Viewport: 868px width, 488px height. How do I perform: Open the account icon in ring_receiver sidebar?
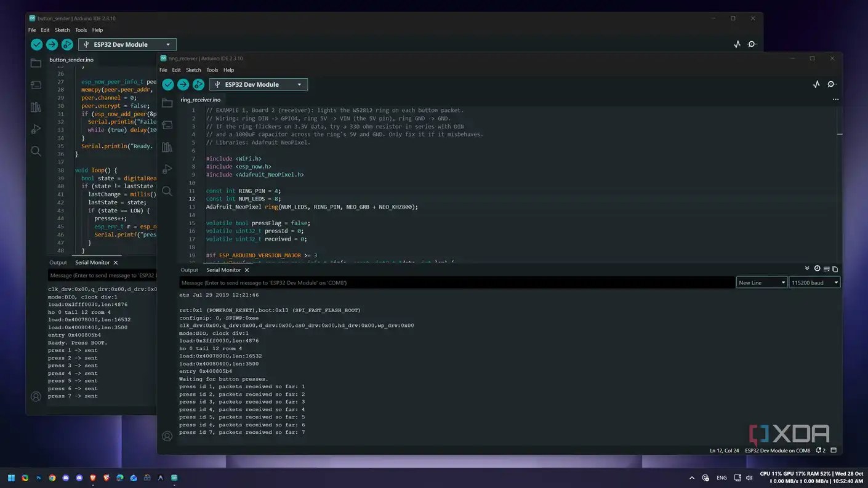pyautogui.click(x=167, y=436)
